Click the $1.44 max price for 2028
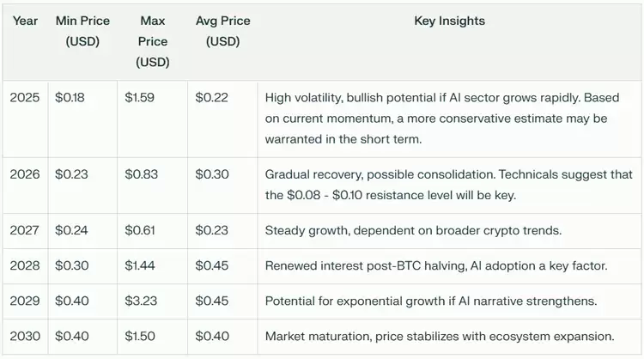The image size is (644, 359). (x=141, y=265)
